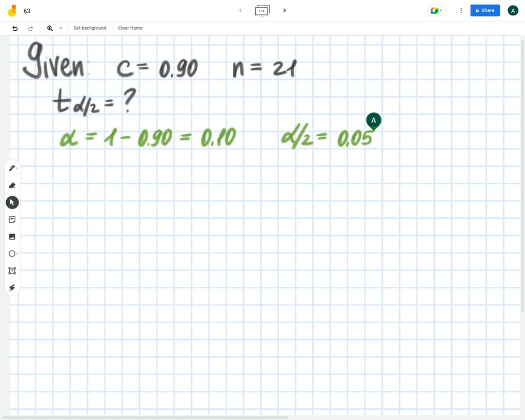
Task: Open the three-dot options menu
Action: pos(461,10)
